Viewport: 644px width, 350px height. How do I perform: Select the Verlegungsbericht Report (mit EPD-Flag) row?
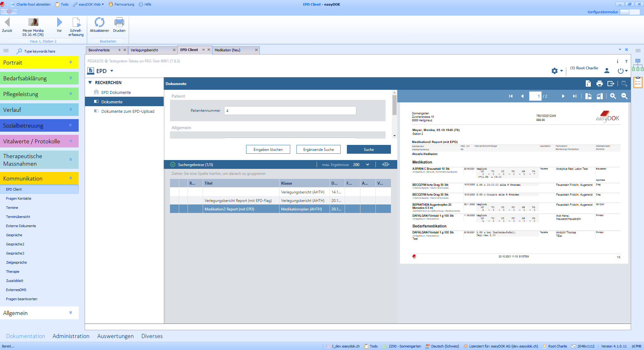(x=280, y=200)
